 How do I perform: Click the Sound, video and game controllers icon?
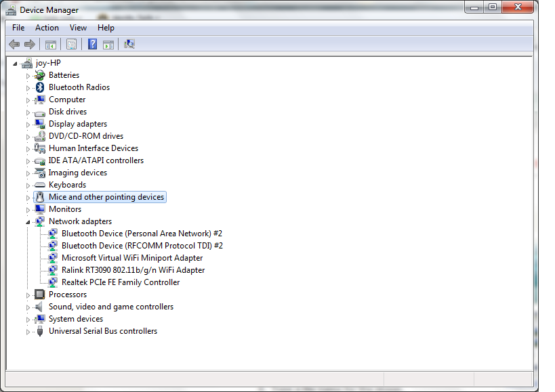click(x=39, y=307)
